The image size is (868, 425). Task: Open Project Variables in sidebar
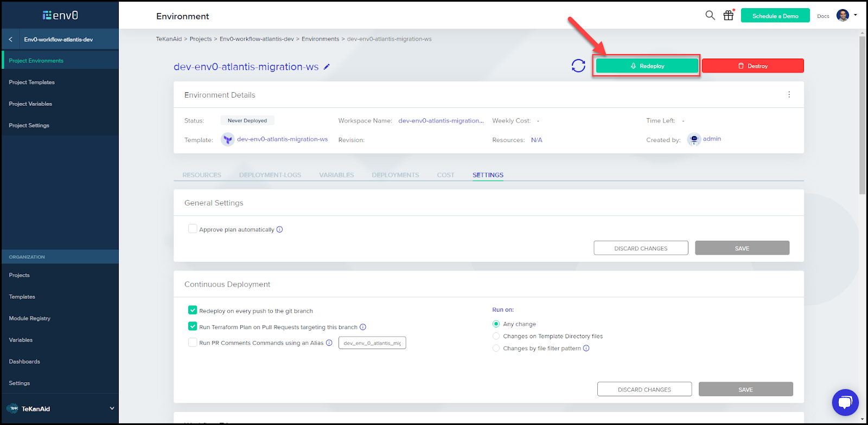click(60, 104)
